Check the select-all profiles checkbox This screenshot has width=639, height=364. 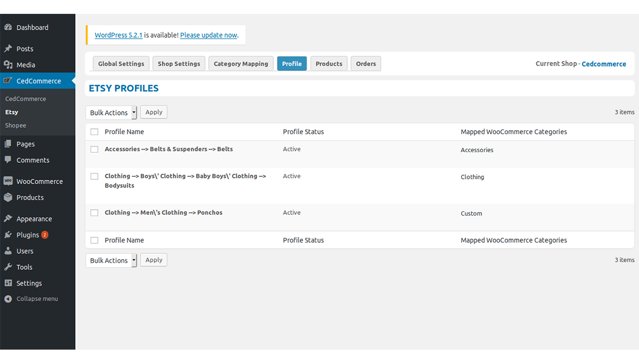pyautogui.click(x=94, y=131)
